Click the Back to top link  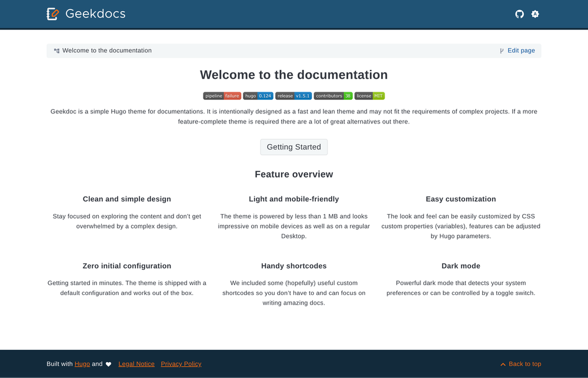coord(524,364)
